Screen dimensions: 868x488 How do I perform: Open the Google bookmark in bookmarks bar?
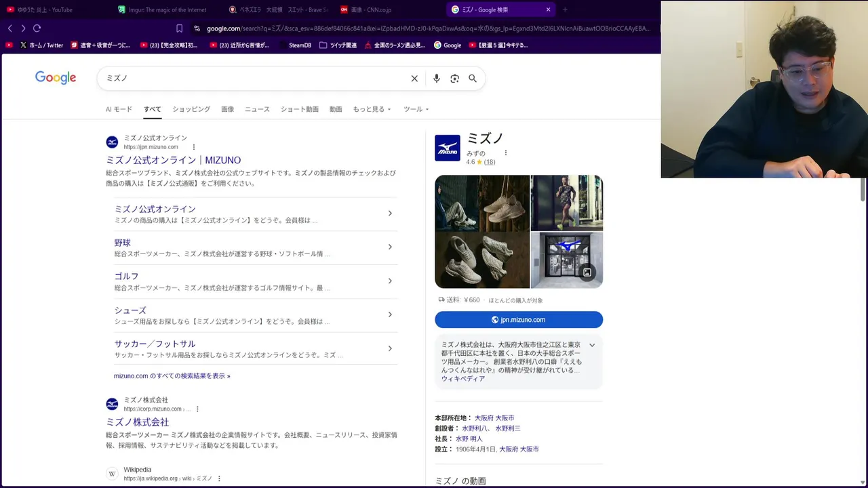pyautogui.click(x=448, y=45)
